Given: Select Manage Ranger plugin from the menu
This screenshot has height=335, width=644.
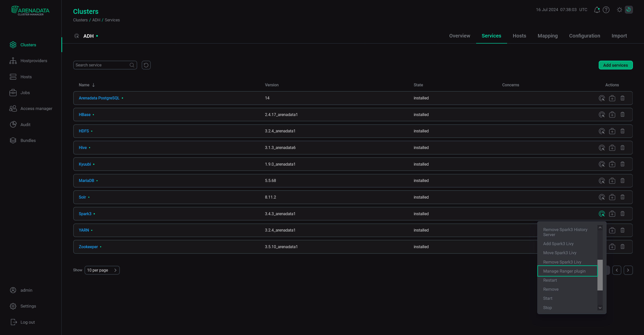Looking at the screenshot, I should [567, 271].
